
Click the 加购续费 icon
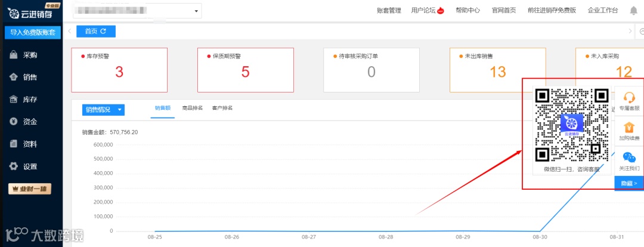(629, 128)
